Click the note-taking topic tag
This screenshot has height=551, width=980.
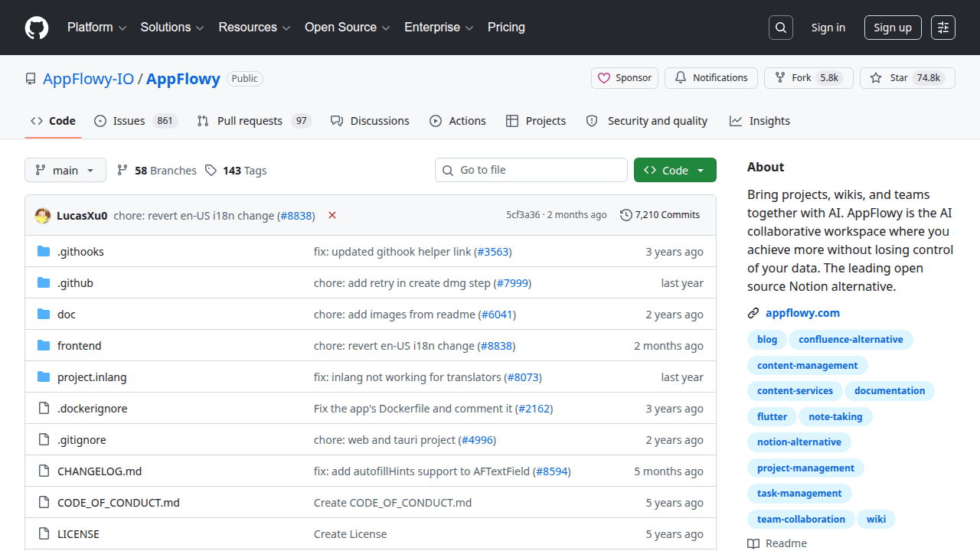[x=835, y=417]
